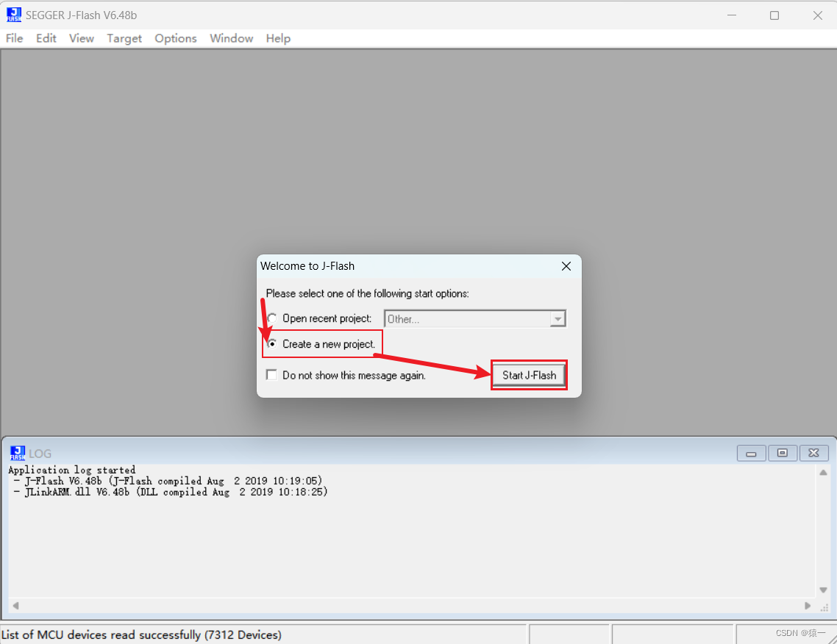Open the View menu
The image size is (837, 644).
click(81, 38)
